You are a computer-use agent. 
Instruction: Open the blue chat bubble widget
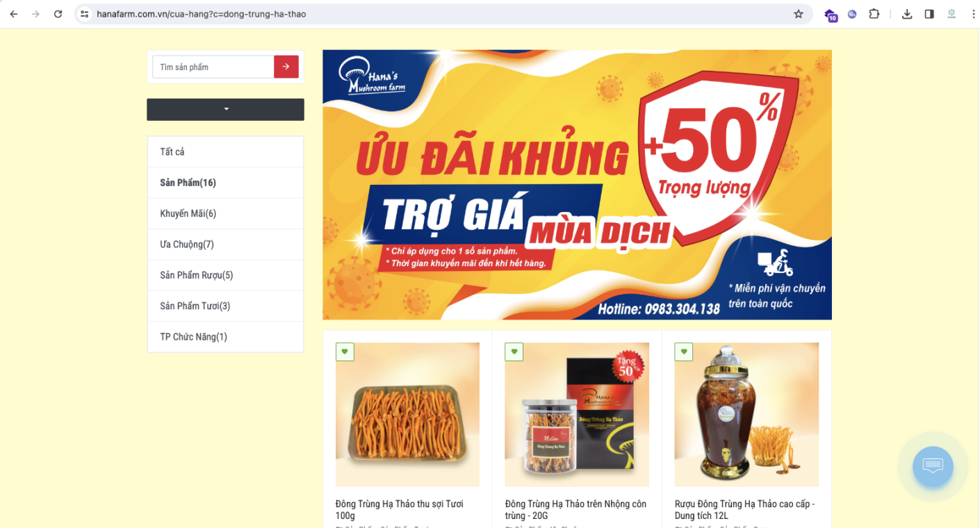point(933,466)
